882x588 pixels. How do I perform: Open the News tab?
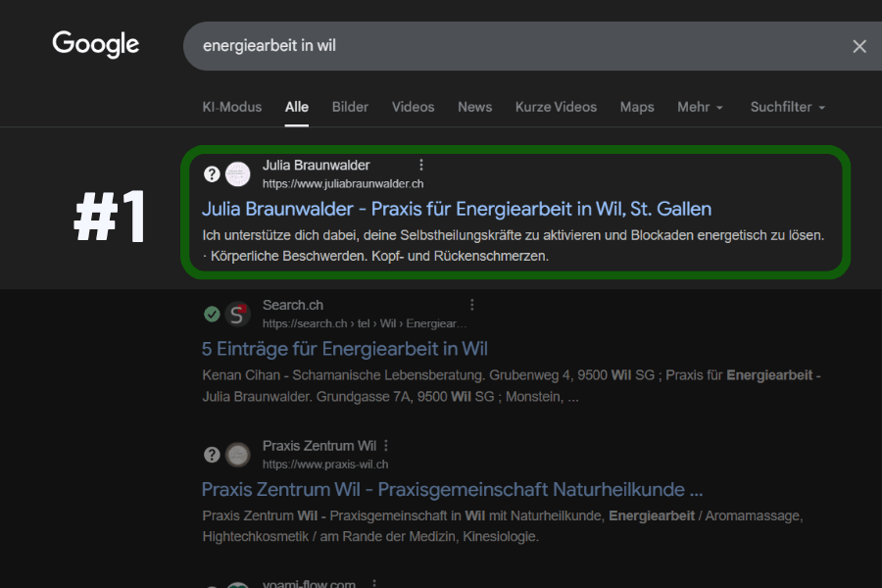(474, 107)
